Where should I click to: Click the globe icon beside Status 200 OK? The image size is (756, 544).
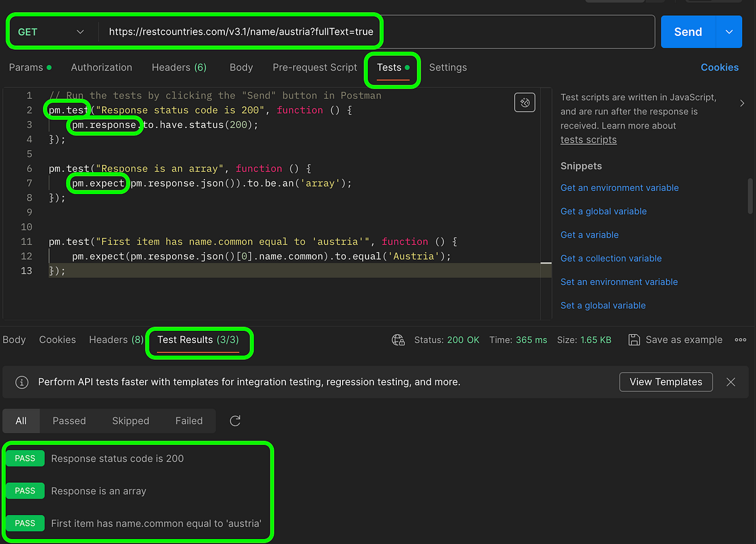click(x=398, y=340)
